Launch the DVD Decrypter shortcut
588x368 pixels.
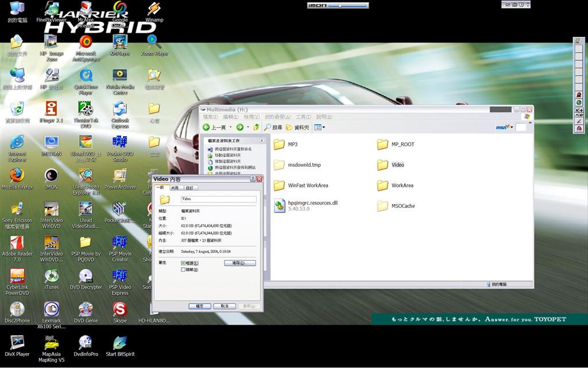(86, 279)
